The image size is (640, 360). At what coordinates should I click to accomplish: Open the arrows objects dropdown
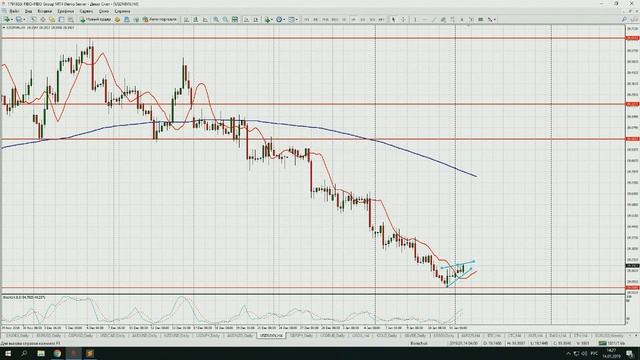pyautogui.click(x=492, y=20)
